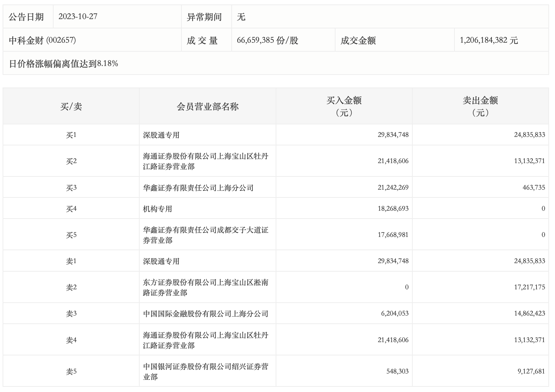Select 东方证券 淞南路 in the 卖2 row
Viewport: 555px width, 392px height.
point(205,288)
